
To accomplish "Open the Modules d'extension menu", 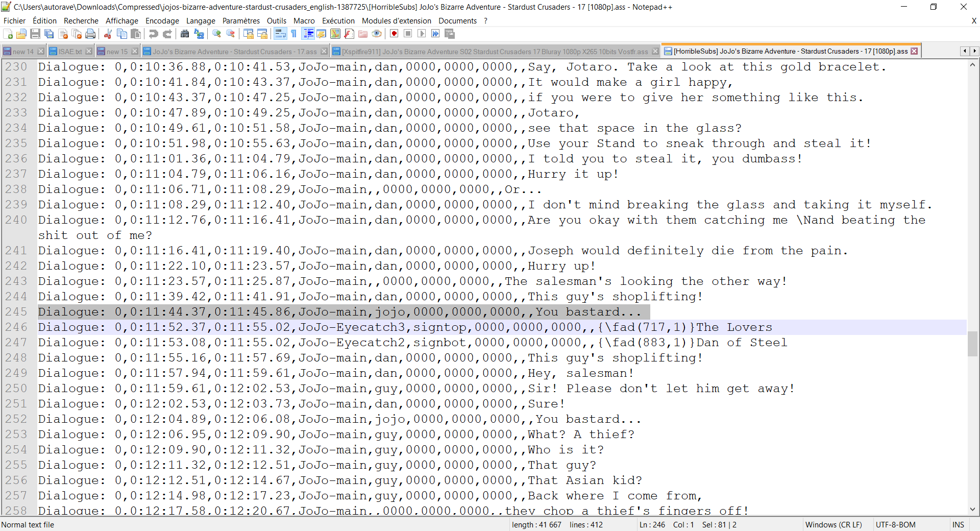I will pos(397,21).
